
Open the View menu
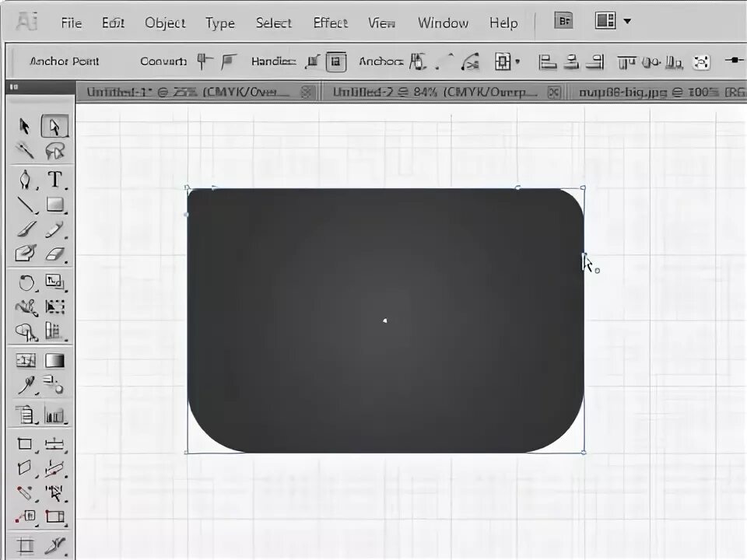click(x=381, y=23)
